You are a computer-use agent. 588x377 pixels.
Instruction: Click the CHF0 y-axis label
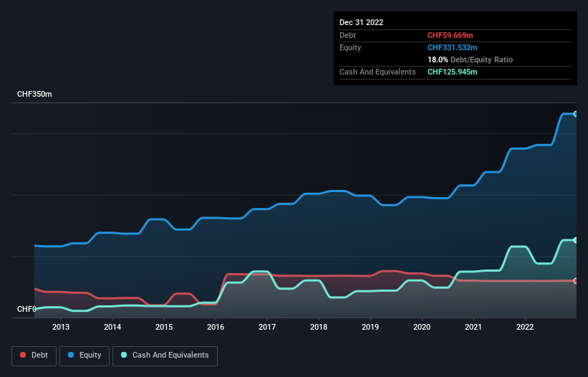(x=26, y=309)
